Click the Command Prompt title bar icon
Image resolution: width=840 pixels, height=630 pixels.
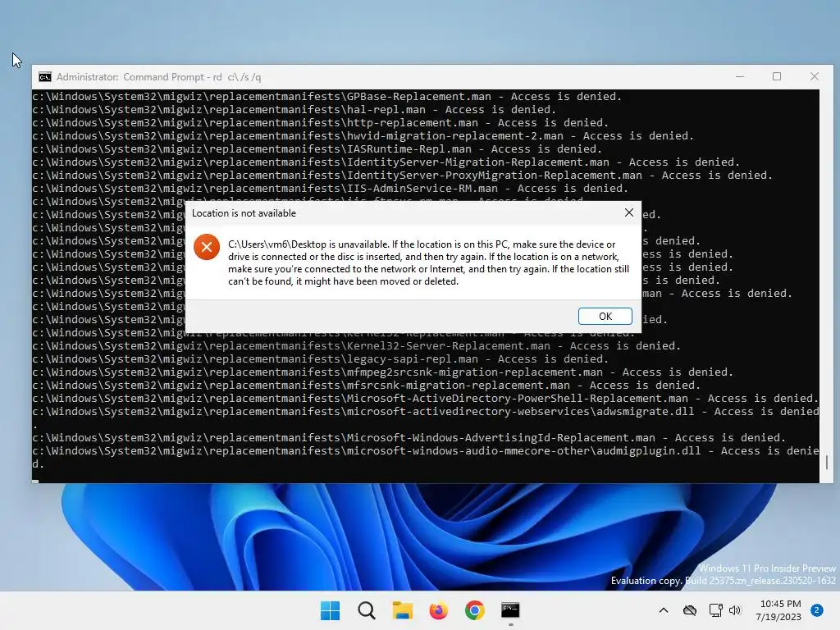pyautogui.click(x=45, y=77)
